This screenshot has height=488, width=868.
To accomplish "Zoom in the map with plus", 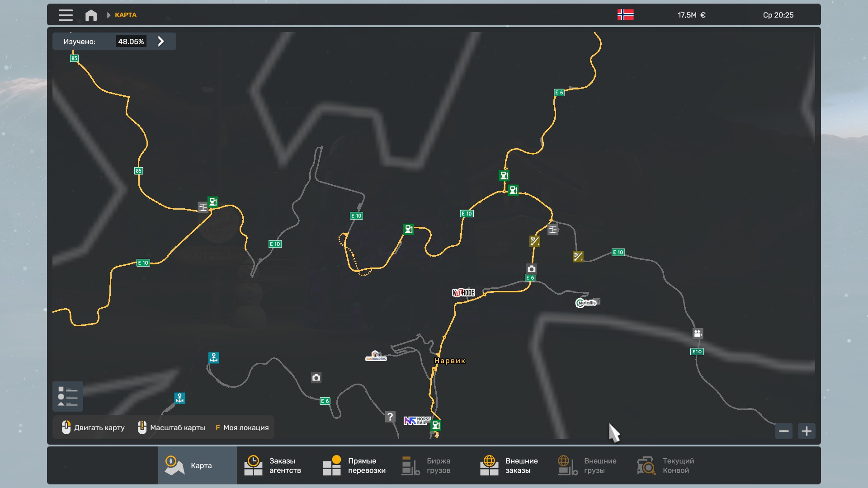I will [807, 431].
